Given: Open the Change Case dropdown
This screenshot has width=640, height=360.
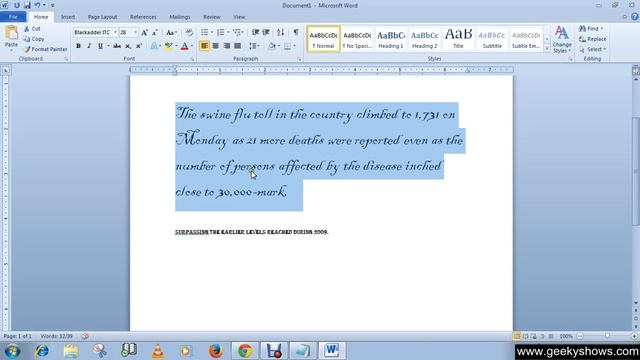Looking at the screenshot, I should (171, 32).
